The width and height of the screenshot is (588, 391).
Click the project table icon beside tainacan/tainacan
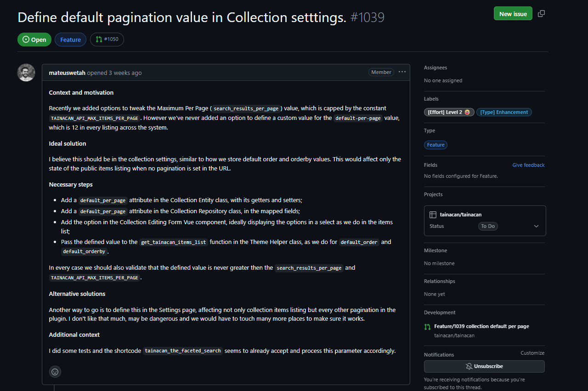point(433,215)
